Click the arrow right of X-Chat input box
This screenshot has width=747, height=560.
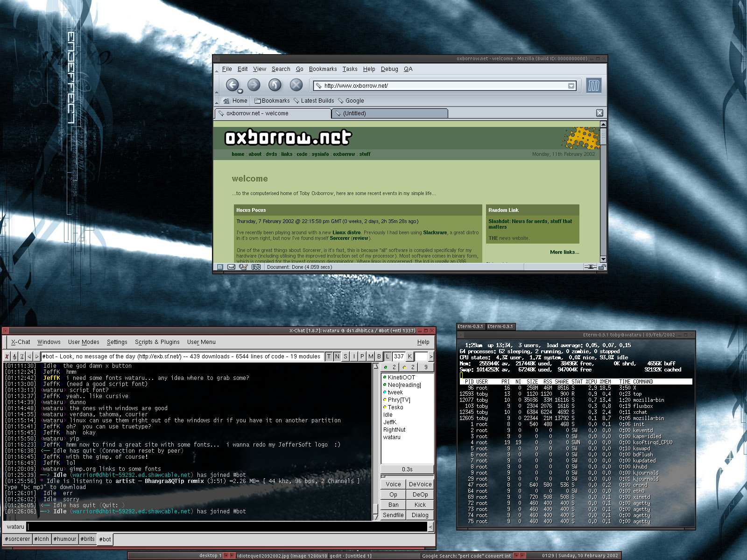coord(430,527)
